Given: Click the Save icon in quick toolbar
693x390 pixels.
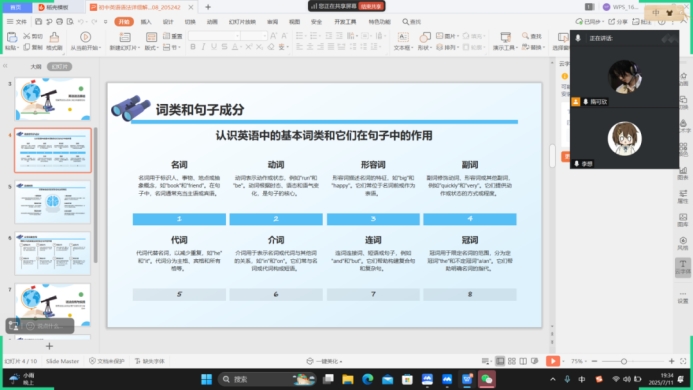Looking at the screenshot, I should pos(38,21).
